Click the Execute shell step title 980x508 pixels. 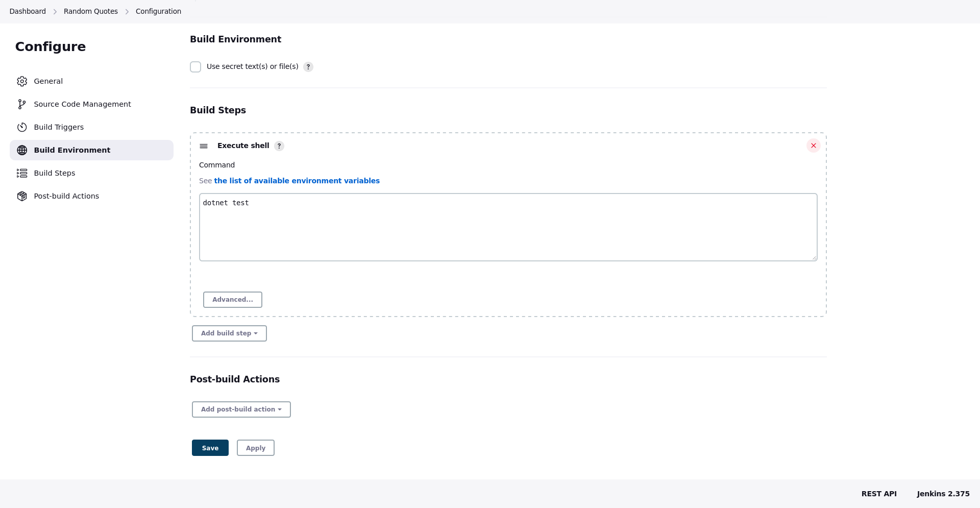pyautogui.click(x=243, y=146)
